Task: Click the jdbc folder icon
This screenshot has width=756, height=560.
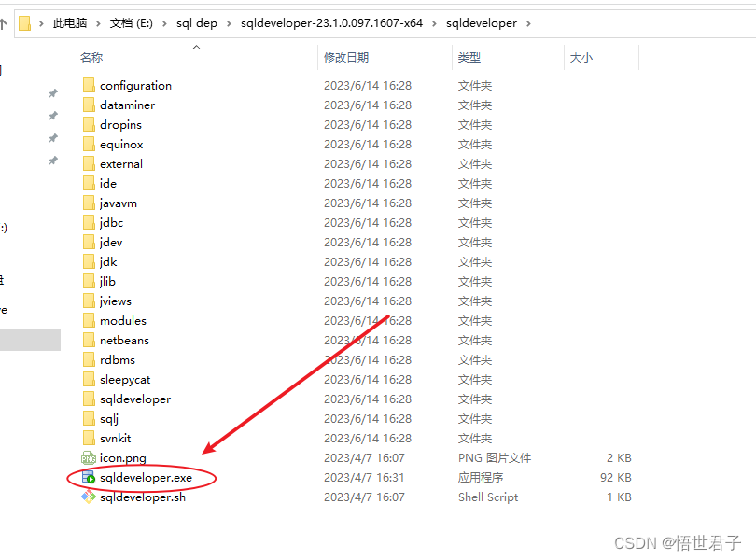Action: tap(89, 222)
